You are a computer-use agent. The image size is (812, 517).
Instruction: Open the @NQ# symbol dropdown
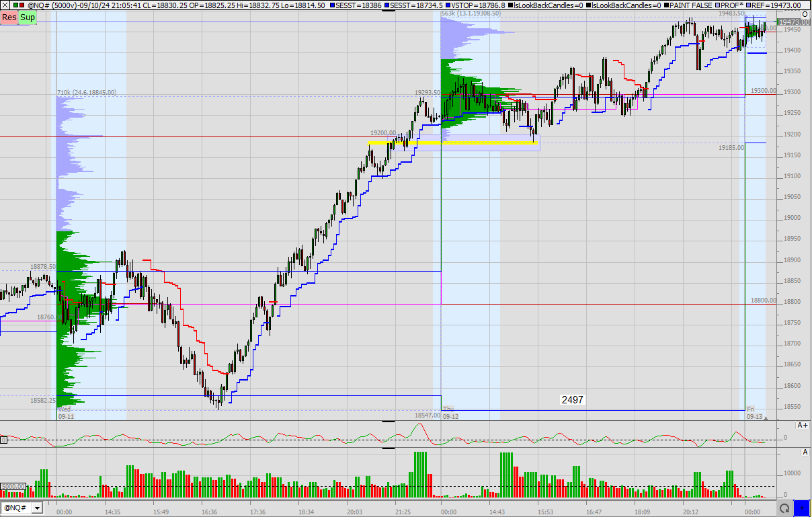37,508
